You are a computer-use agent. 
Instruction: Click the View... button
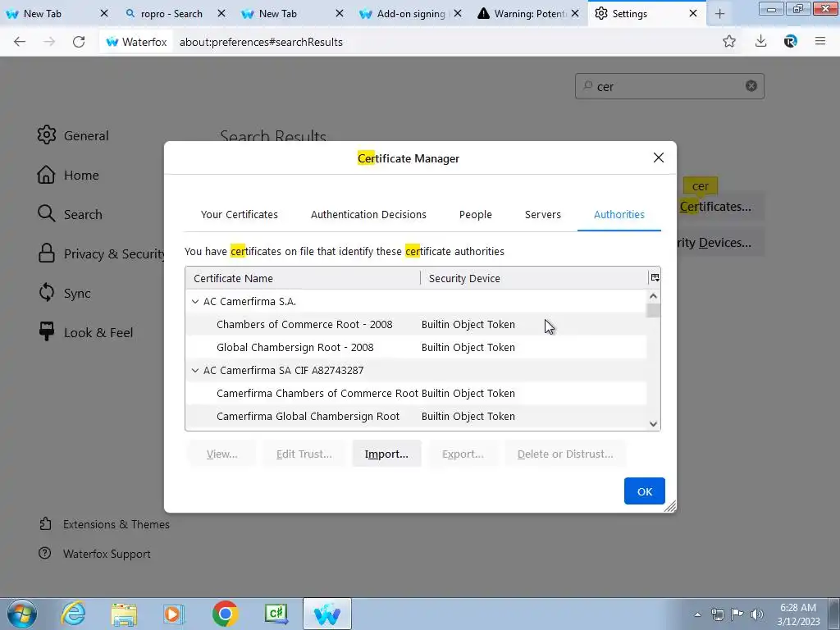click(221, 454)
